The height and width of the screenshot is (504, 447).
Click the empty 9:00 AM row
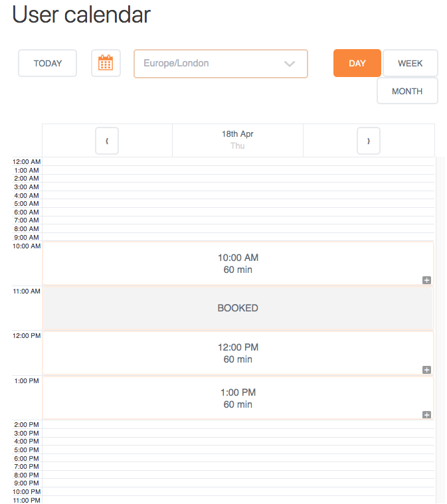tap(238, 237)
